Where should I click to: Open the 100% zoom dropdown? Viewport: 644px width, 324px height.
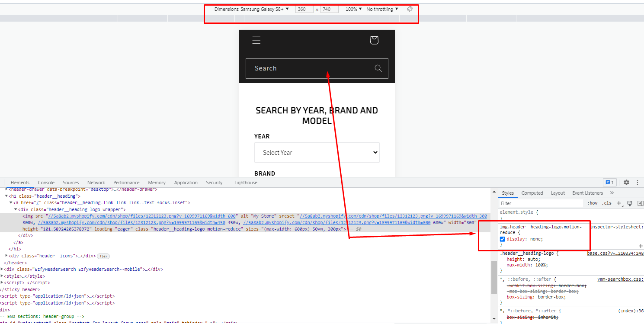354,9
